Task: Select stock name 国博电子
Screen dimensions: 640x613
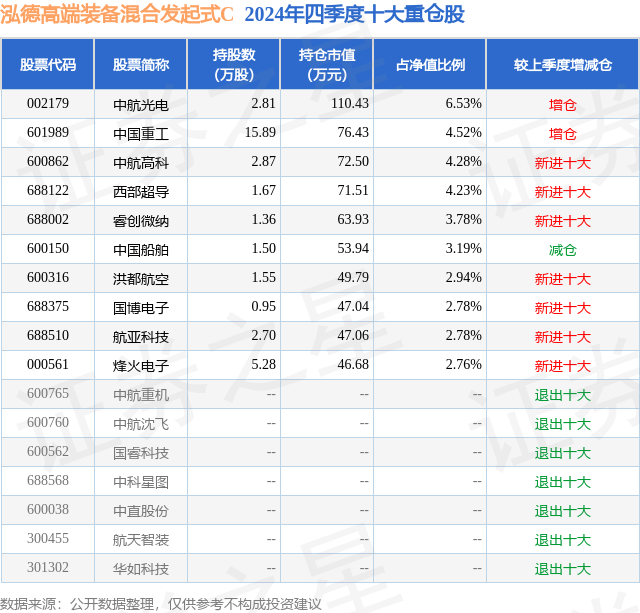Action: [x=141, y=308]
